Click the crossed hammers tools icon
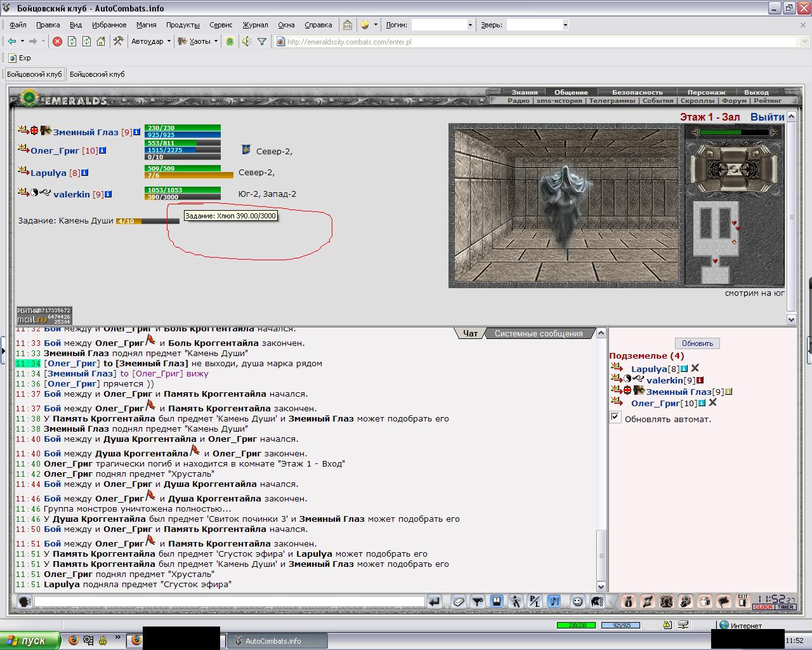This screenshot has width=812, height=650. click(x=118, y=41)
